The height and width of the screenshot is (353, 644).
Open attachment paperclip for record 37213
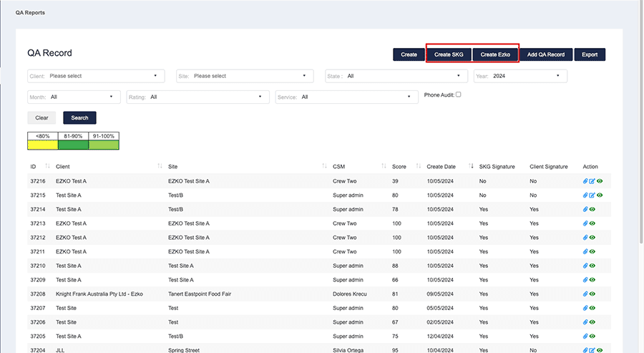586,223
